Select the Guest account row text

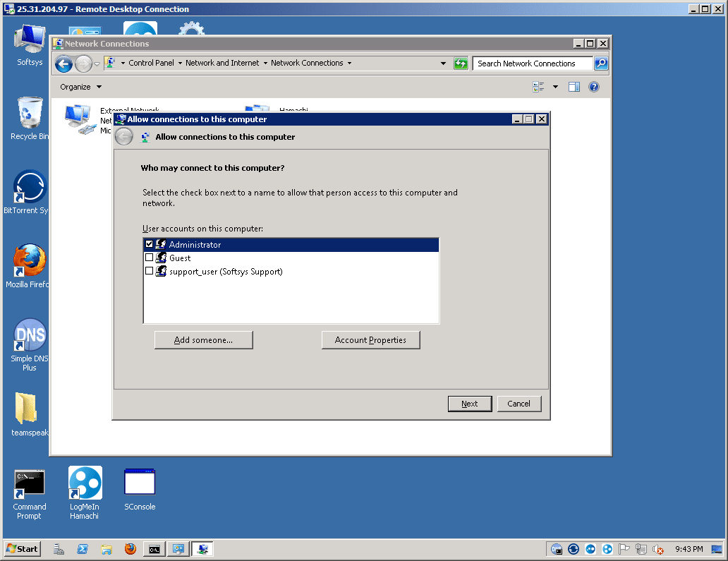pyautogui.click(x=180, y=258)
